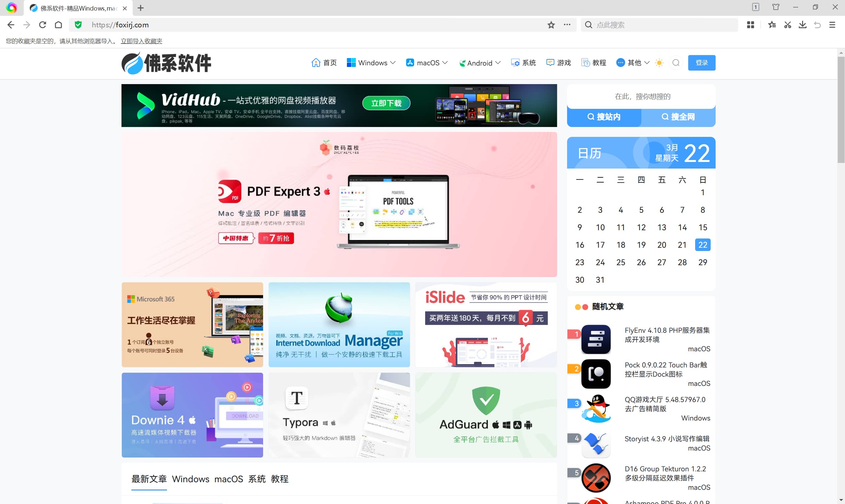Switch to the 系统 article tab
This screenshot has width=845, height=504.
click(x=257, y=479)
